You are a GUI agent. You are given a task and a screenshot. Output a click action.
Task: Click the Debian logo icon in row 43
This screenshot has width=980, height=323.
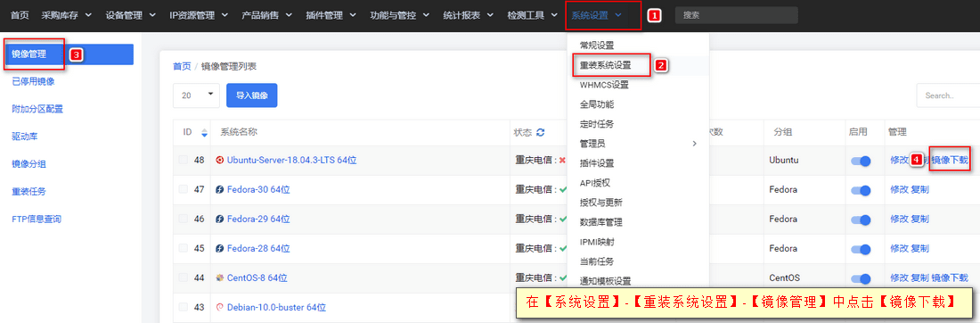(x=219, y=307)
